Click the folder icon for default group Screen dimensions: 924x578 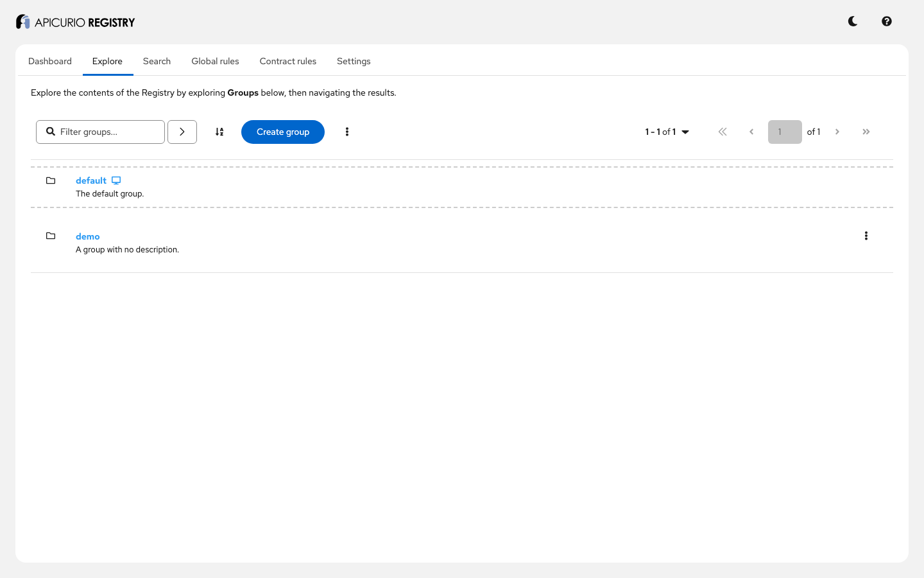pos(51,180)
